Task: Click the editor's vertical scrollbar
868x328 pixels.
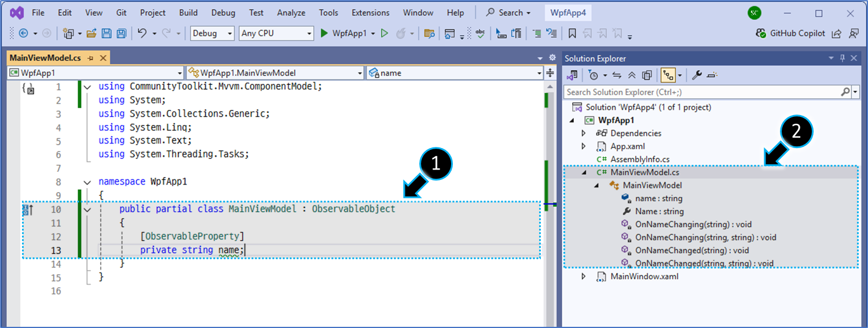Action: click(x=550, y=204)
